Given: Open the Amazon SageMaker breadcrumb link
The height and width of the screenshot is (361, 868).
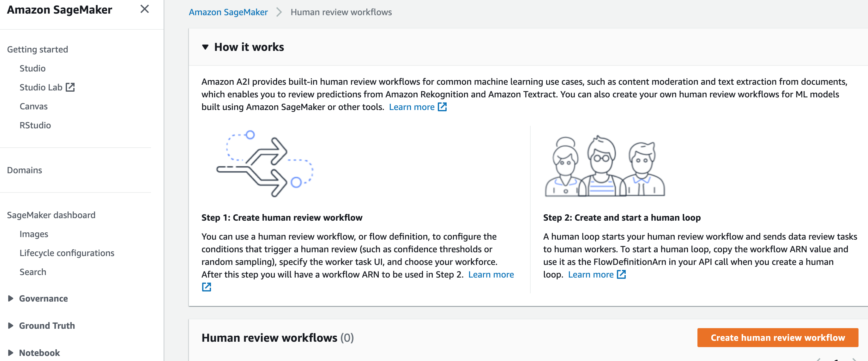Looking at the screenshot, I should [228, 12].
